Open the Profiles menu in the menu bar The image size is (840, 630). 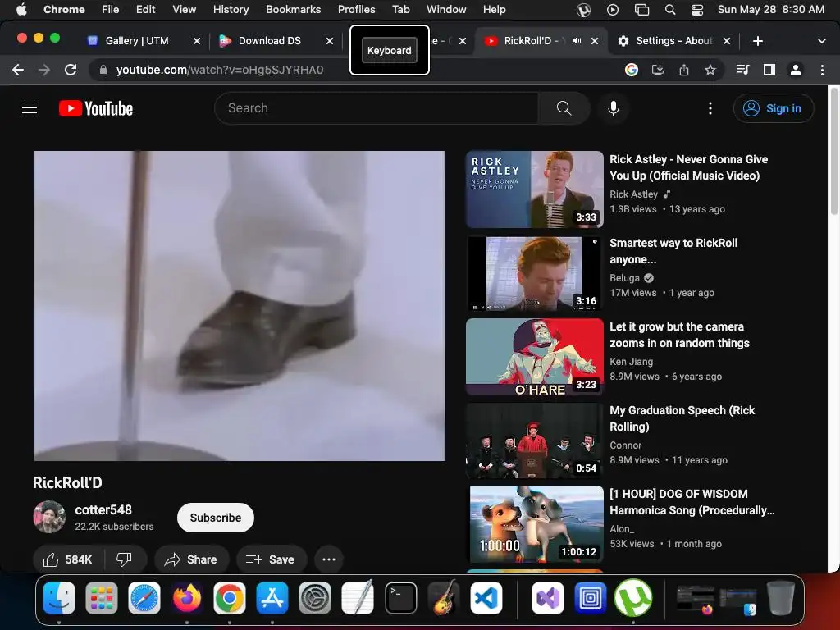click(x=356, y=10)
